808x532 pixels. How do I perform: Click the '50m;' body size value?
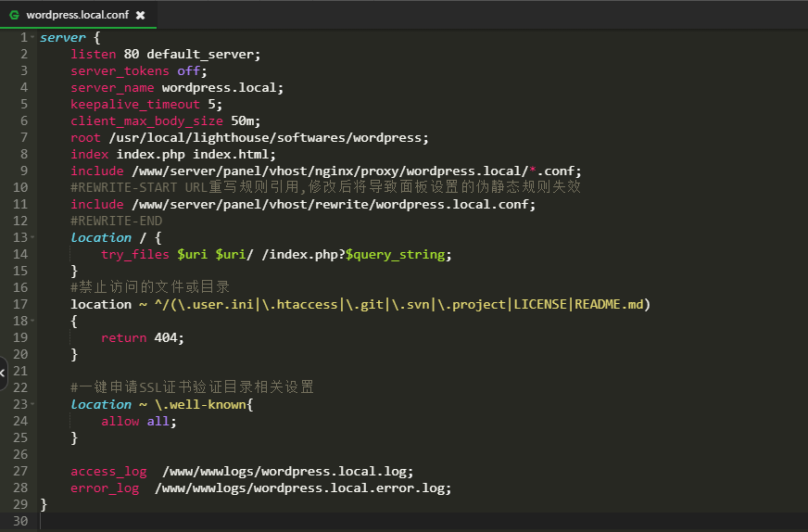coord(246,120)
